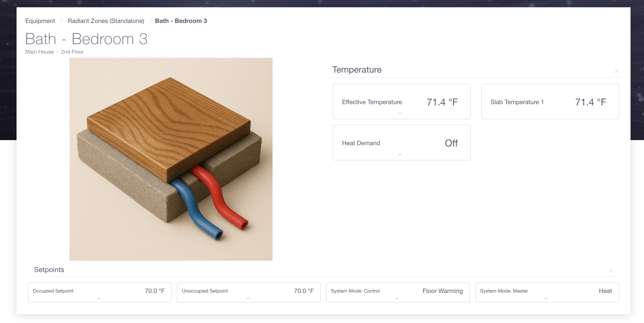Click the Unoccupied Setpoint 70.0 °F value
This screenshot has width=644, height=323.
pos(304,291)
